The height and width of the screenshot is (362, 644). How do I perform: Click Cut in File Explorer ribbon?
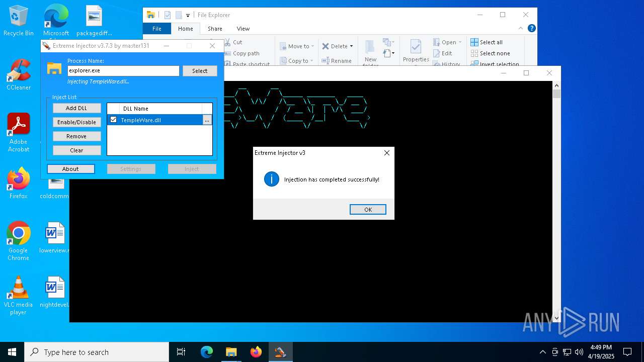[233, 42]
